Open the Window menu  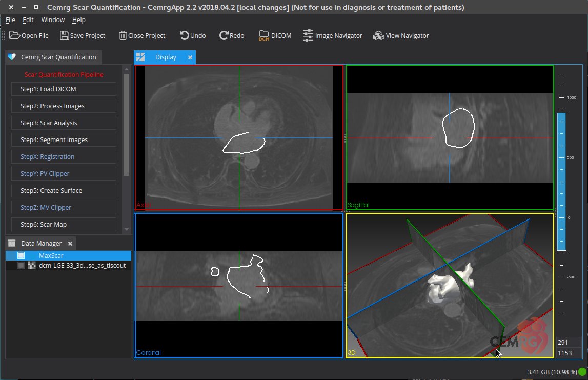[53, 20]
